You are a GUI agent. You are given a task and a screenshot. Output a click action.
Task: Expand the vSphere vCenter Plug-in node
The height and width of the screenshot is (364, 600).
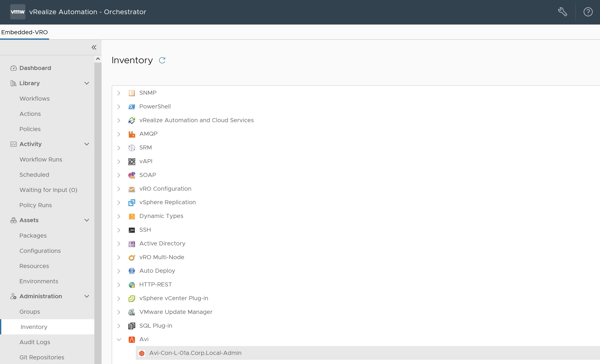(119, 298)
